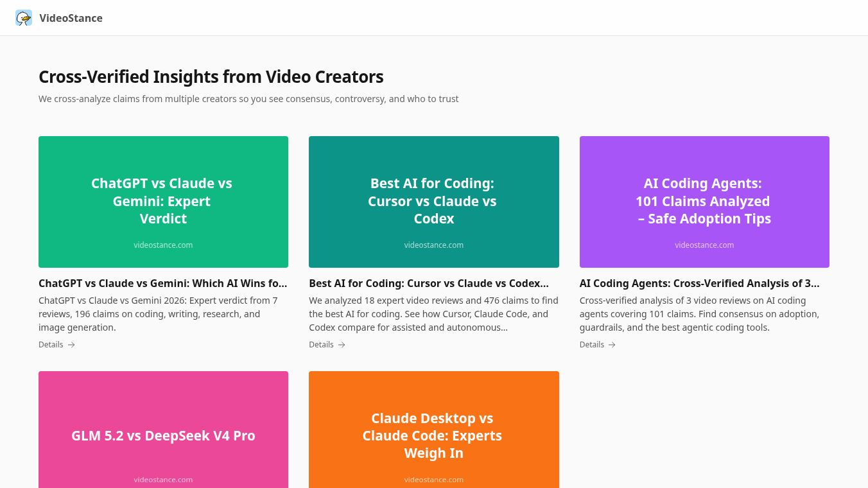
Task: Open the pink GLM 5.2 vs DeepSeek thumbnail
Action: click(x=163, y=430)
